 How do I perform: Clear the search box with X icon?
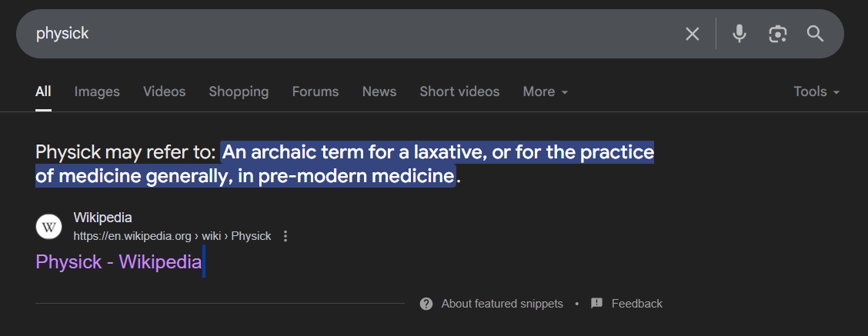tap(692, 34)
